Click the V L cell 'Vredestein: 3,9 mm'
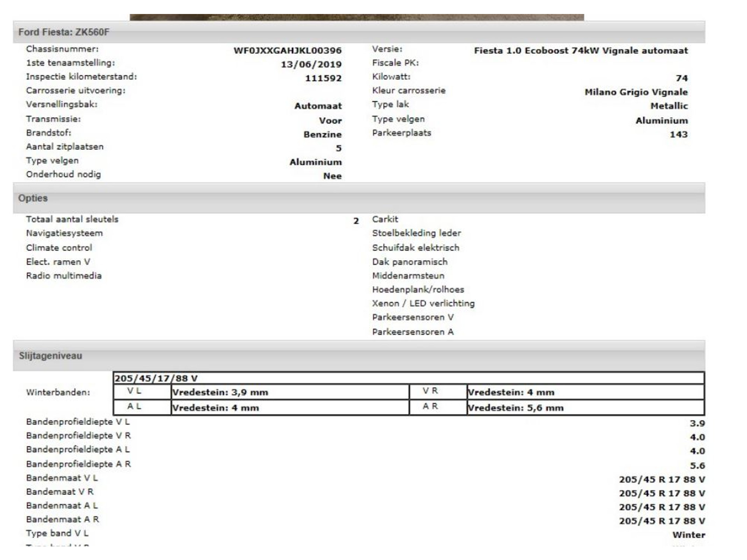The image size is (747, 560). (290, 392)
